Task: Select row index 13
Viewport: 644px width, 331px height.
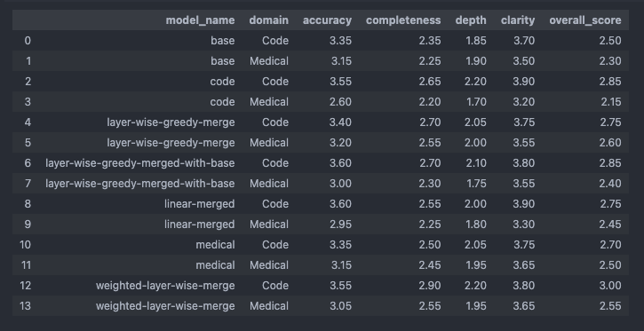Action: [x=25, y=306]
